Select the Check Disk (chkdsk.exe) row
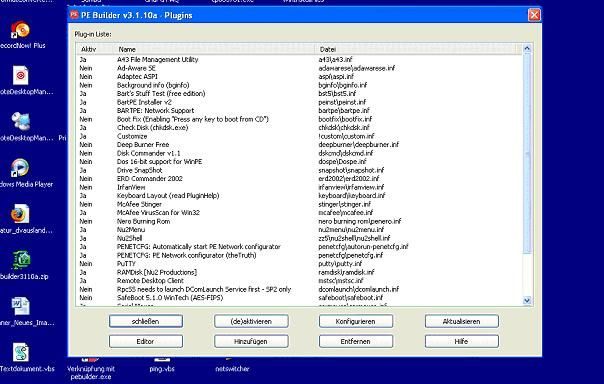The width and height of the screenshot is (604, 384). tap(299, 127)
